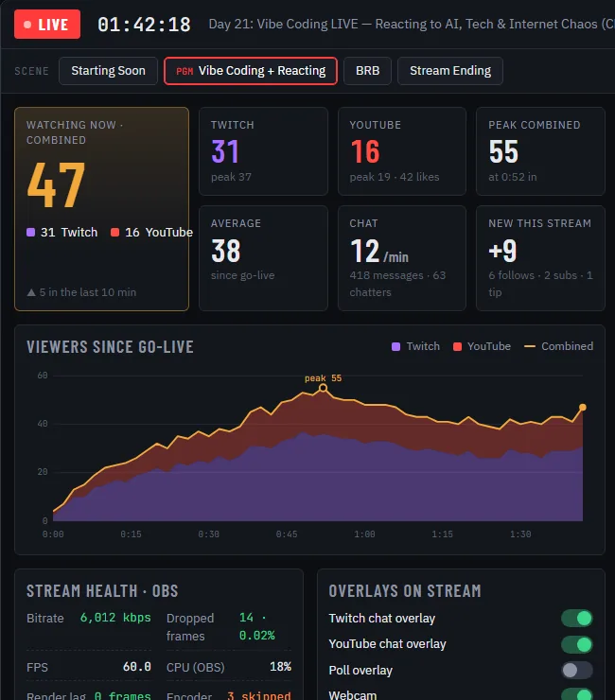Click the 1:00 label on the time axis

click(x=364, y=534)
